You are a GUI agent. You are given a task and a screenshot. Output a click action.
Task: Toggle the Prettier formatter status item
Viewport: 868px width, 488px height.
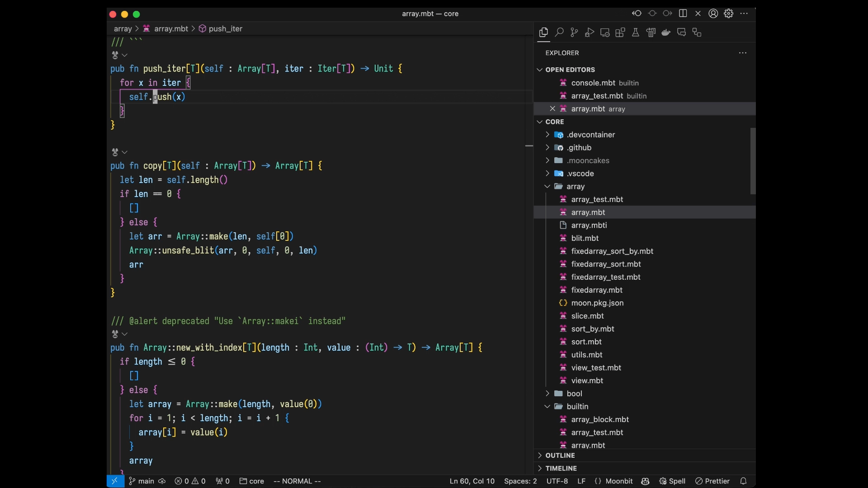(712, 481)
